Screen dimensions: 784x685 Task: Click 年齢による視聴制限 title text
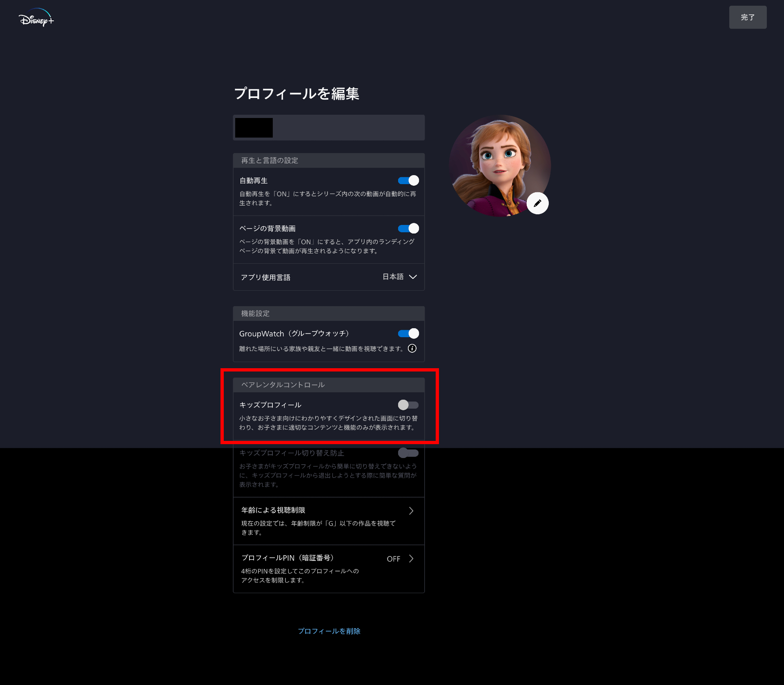[x=273, y=510]
